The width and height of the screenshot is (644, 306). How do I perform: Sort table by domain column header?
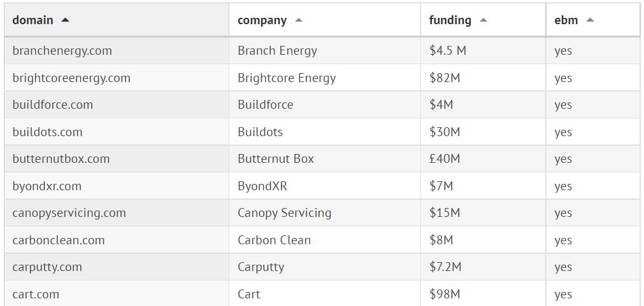(33, 20)
